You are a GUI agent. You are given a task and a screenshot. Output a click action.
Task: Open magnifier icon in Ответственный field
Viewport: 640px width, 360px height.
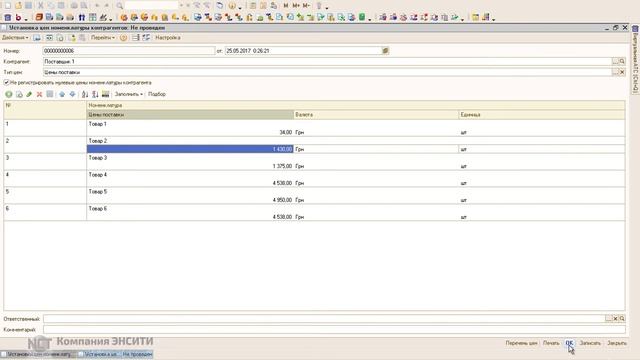click(622, 318)
